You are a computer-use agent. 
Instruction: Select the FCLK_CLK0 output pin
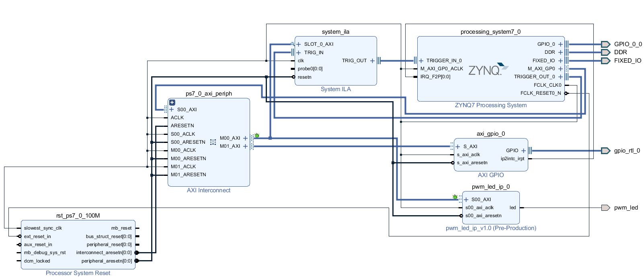[x=548, y=85]
